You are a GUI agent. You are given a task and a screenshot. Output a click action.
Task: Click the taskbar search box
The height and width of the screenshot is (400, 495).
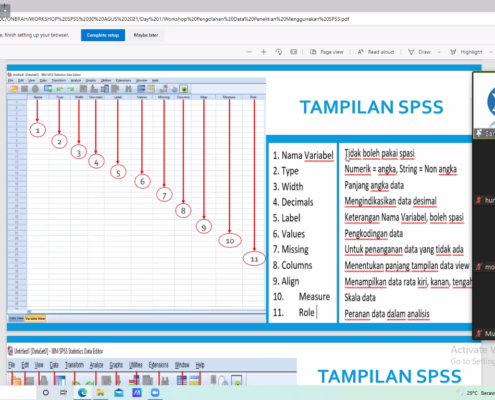point(18,393)
